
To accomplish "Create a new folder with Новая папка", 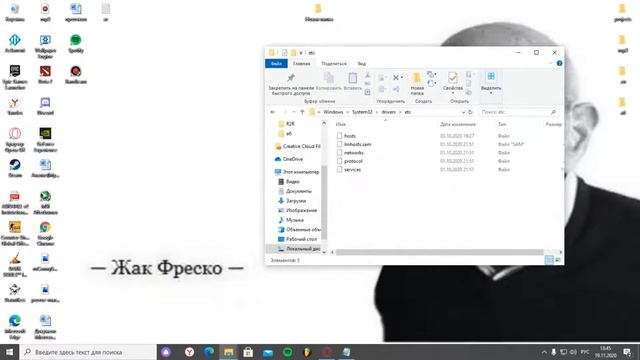I will pyautogui.click(x=417, y=84).
